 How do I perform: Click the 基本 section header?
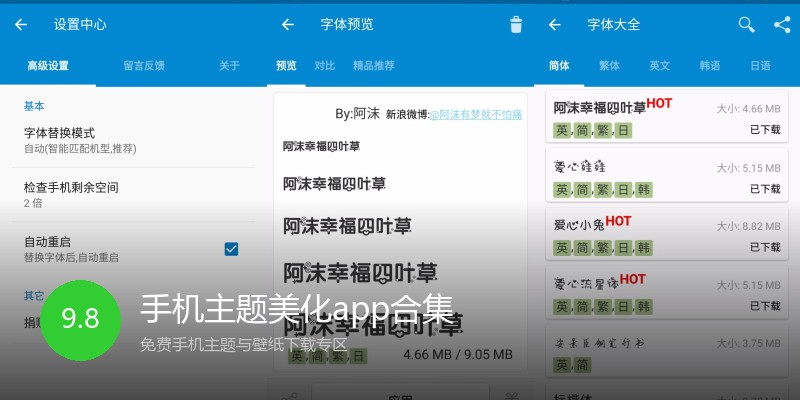tap(34, 106)
